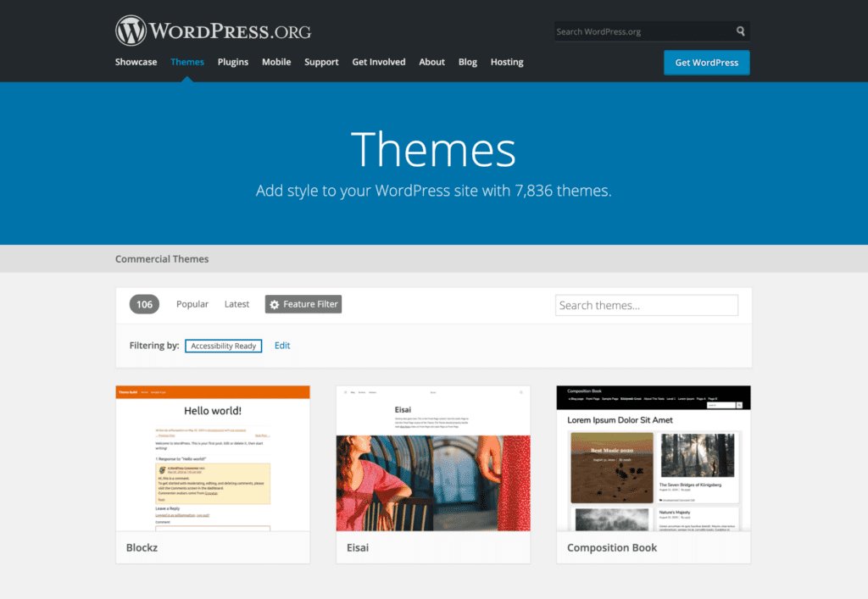The width and height of the screenshot is (868, 599).
Task: Click the Get WordPress button
Action: coord(707,63)
